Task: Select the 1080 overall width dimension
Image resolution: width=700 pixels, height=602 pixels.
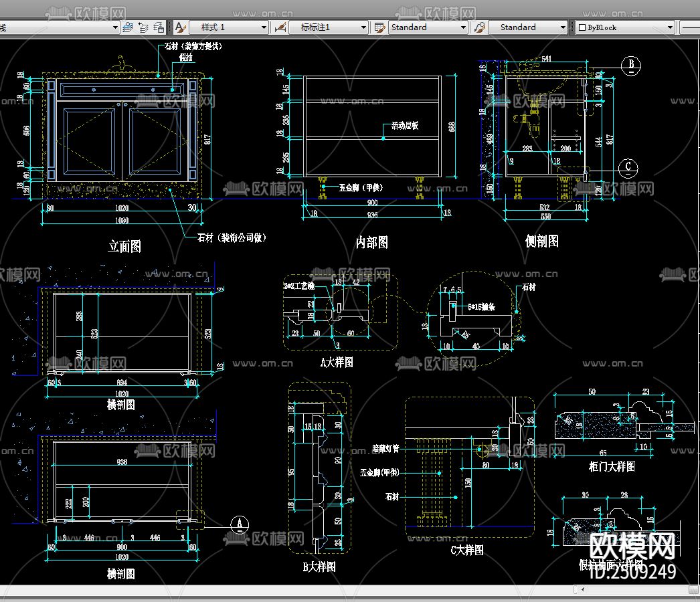Action: 122,221
